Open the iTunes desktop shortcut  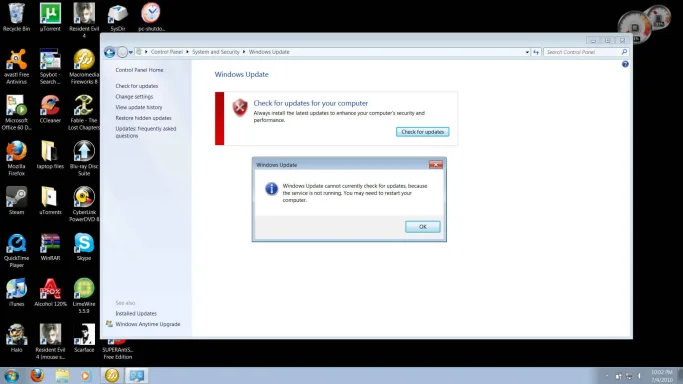[x=17, y=293]
